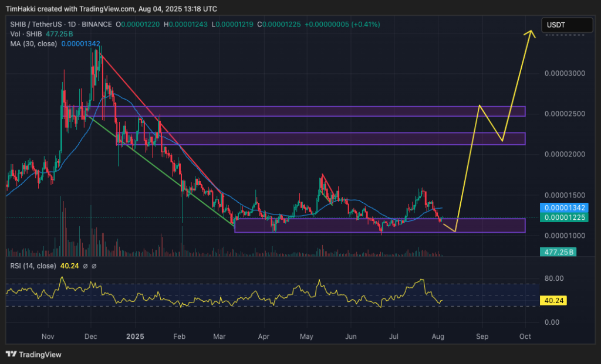Click the 477.25B volume badge on the axis

tap(557, 251)
